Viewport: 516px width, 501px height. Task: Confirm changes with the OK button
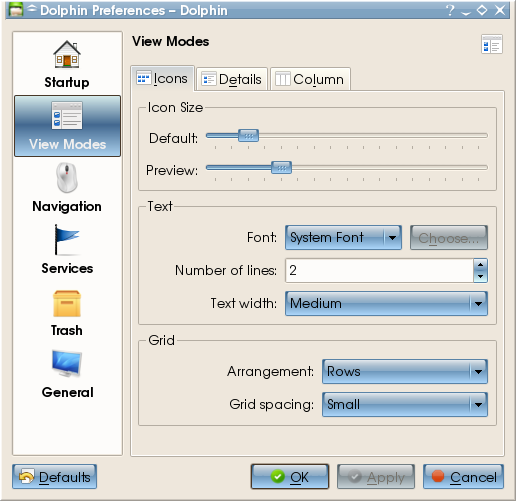(290, 477)
